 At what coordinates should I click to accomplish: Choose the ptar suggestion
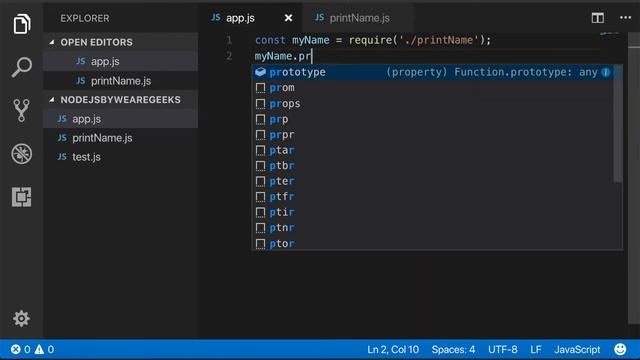pos(433,150)
